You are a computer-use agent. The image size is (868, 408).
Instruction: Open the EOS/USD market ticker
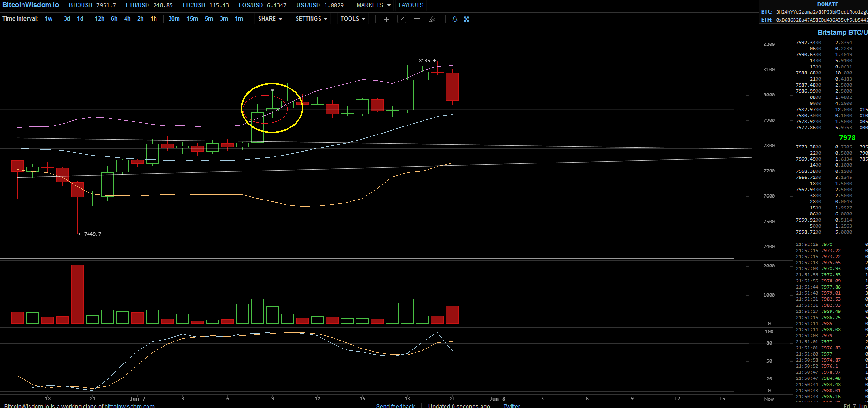(262, 5)
